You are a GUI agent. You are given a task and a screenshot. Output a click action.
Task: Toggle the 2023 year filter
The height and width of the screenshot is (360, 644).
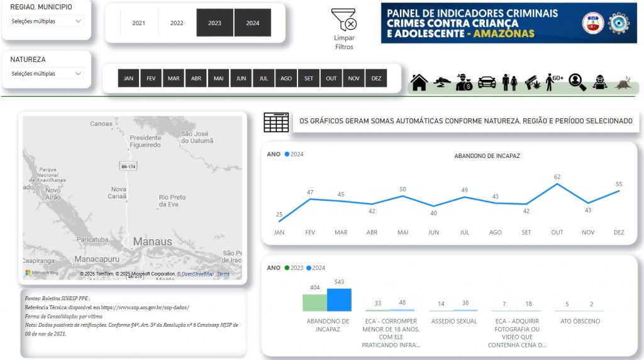[x=214, y=23]
